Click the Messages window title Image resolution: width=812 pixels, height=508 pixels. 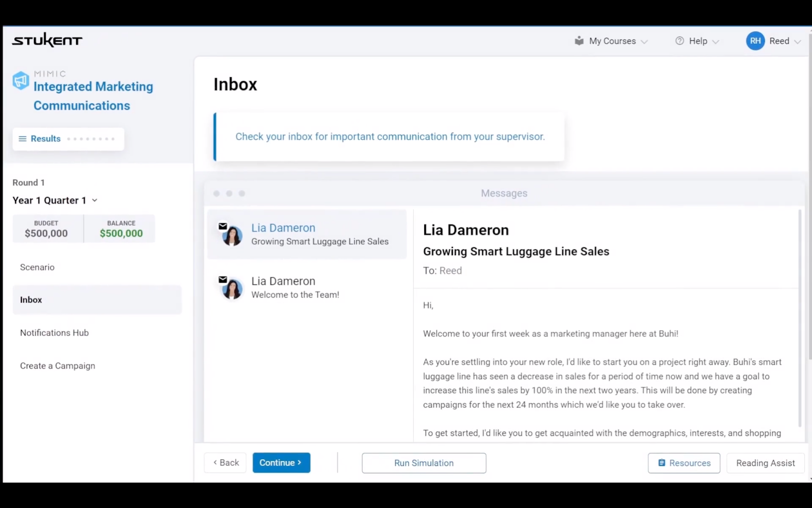(504, 194)
